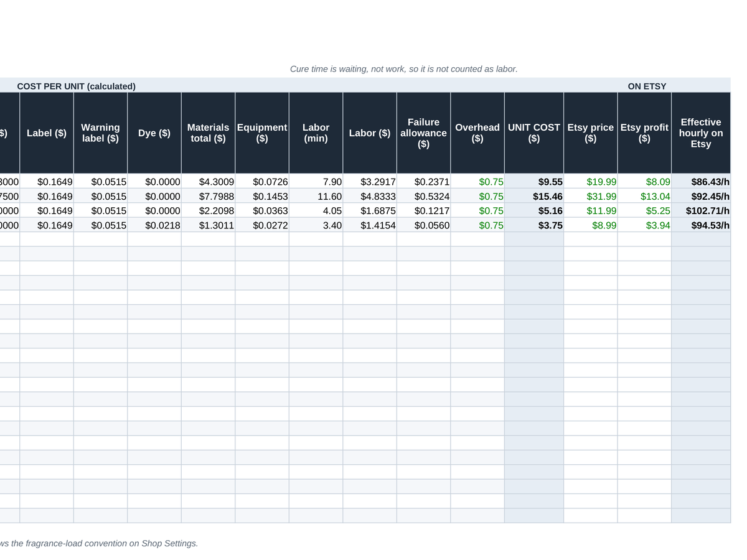The width and height of the screenshot is (747, 560).
Task: Select equipment cost cell $0.1453
Action: point(262,196)
